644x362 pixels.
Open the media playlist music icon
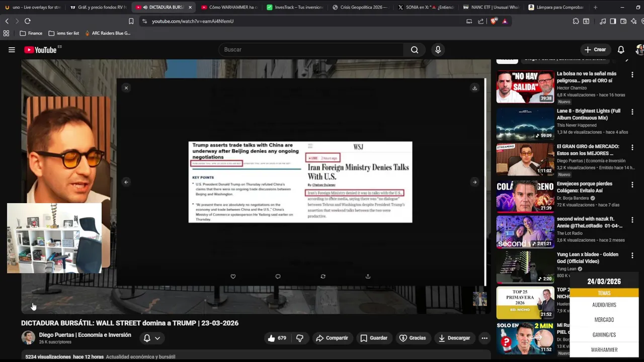[603, 21]
